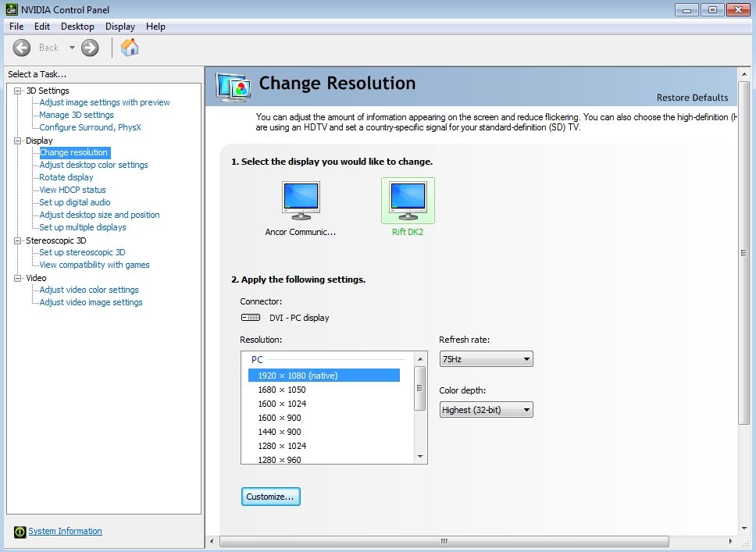Viewport: 756px width, 552px height.
Task: Open Manage 3D settings task
Action: click(x=77, y=115)
